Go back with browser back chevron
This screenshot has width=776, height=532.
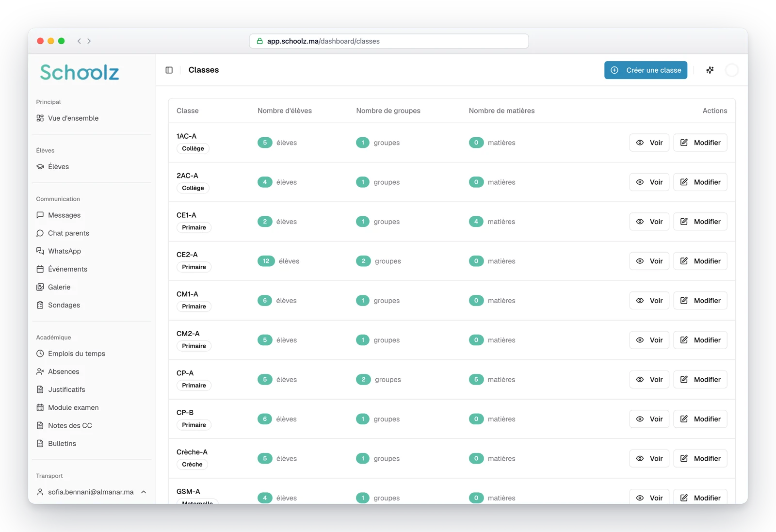79,41
